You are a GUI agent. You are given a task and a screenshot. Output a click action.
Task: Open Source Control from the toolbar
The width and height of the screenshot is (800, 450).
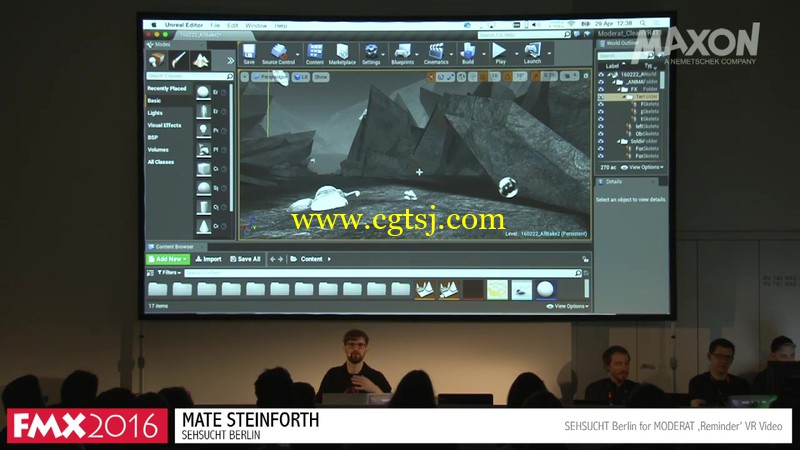(x=279, y=53)
